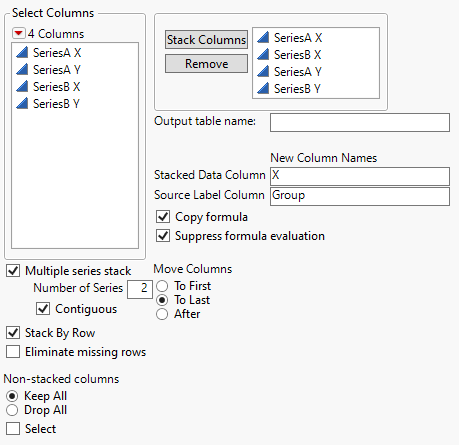Viewport: 459px width, 445px height.
Task: Select Drop All for non-stacked columns
Action: (12, 410)
